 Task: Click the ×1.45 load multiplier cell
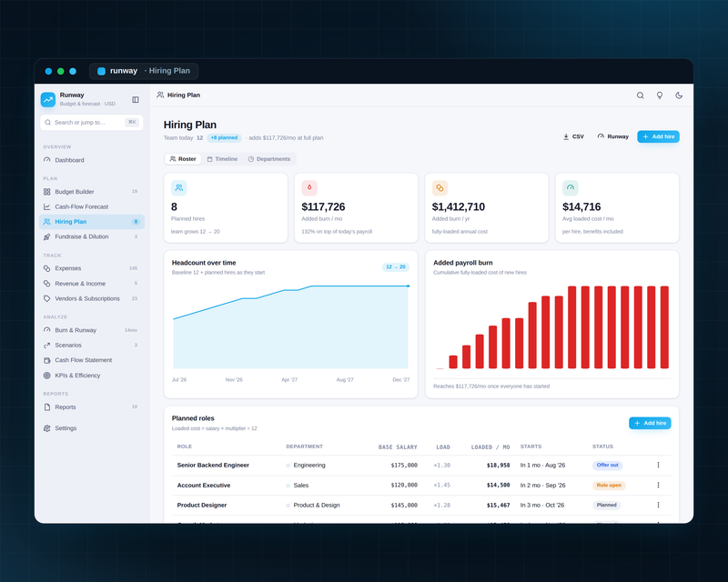(441, 485)
